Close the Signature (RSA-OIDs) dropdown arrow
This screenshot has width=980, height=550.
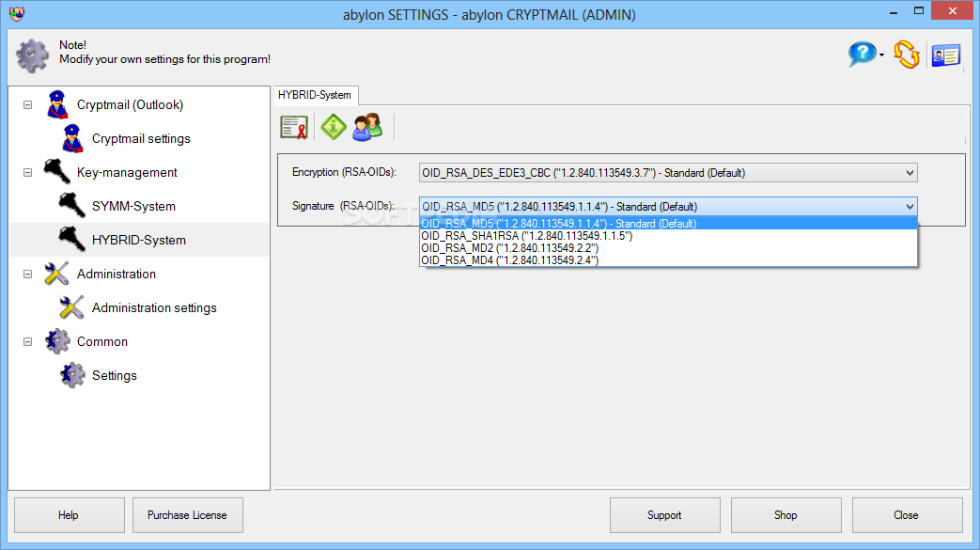[x=910, y=207]
